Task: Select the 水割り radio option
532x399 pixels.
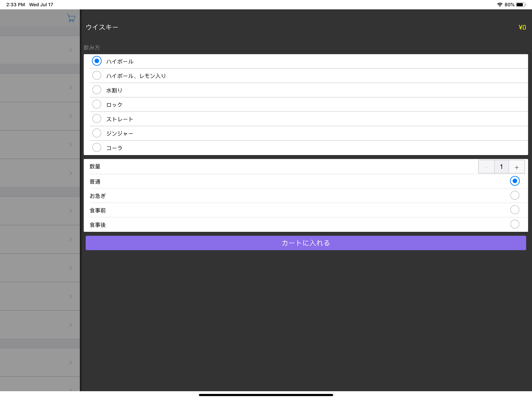Action: pyautogui.click(x=97, y=90)
